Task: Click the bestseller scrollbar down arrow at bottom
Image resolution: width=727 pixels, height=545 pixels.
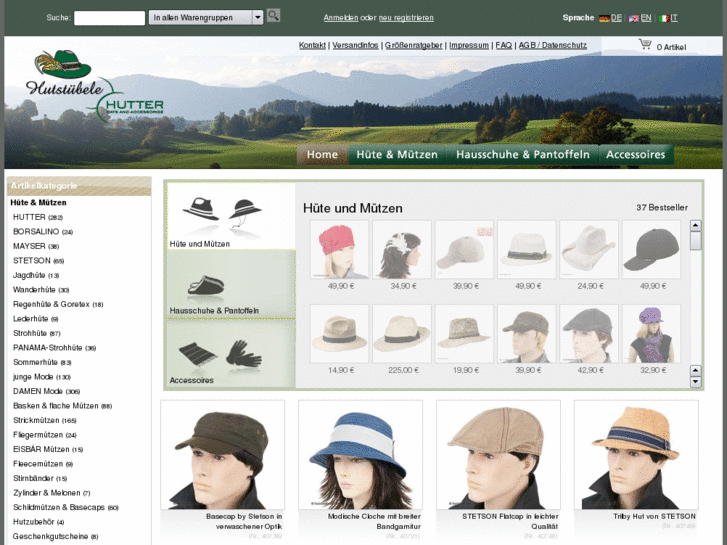Action: [x=695, y=382]
